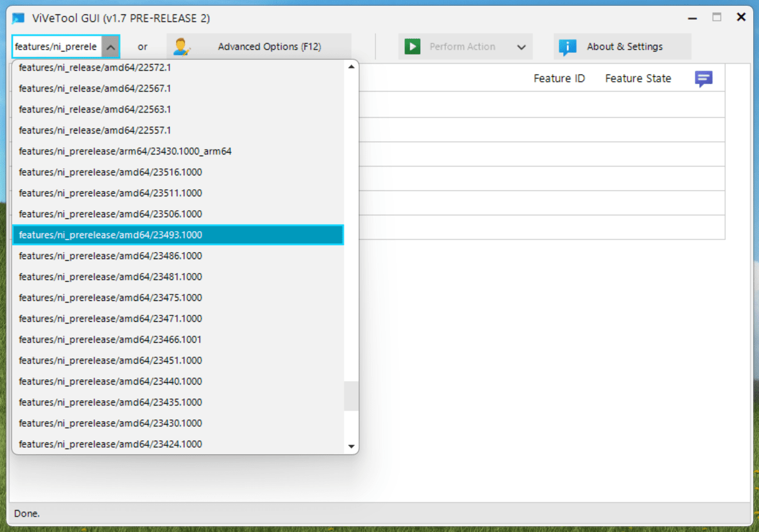
Task: Click the build selection input field
Action: (x=57, y=47)
